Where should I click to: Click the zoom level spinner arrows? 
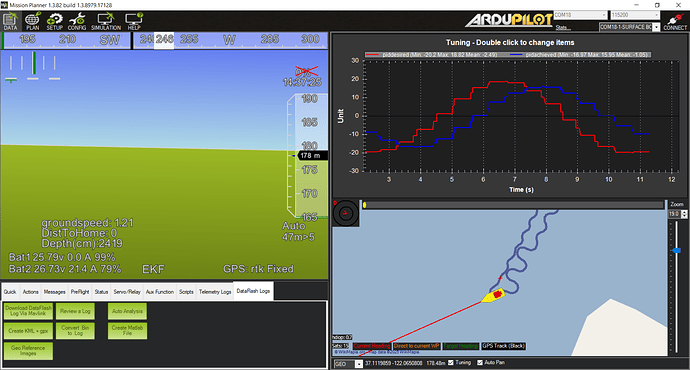[x=684, y=214]
